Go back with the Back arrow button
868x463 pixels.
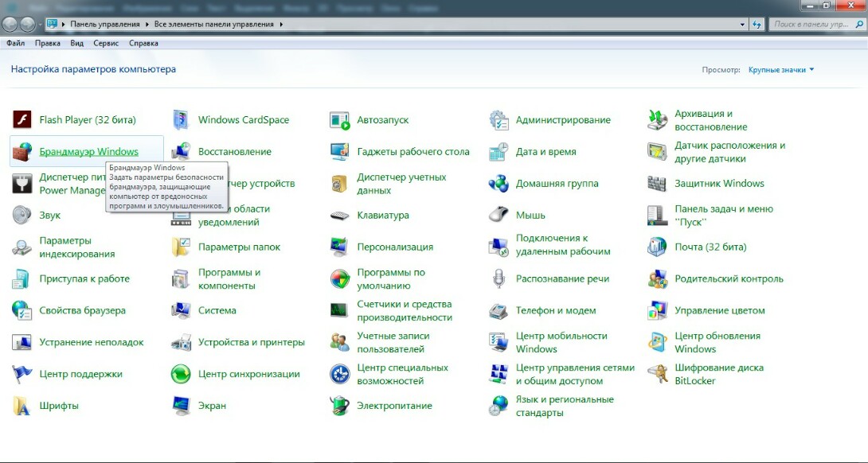[10, 25]
